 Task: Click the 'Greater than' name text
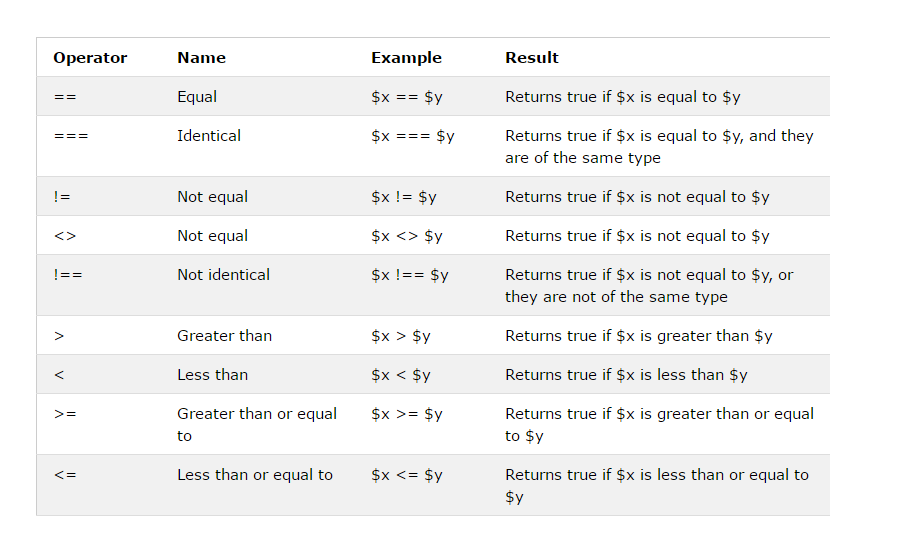coord(224,336)
